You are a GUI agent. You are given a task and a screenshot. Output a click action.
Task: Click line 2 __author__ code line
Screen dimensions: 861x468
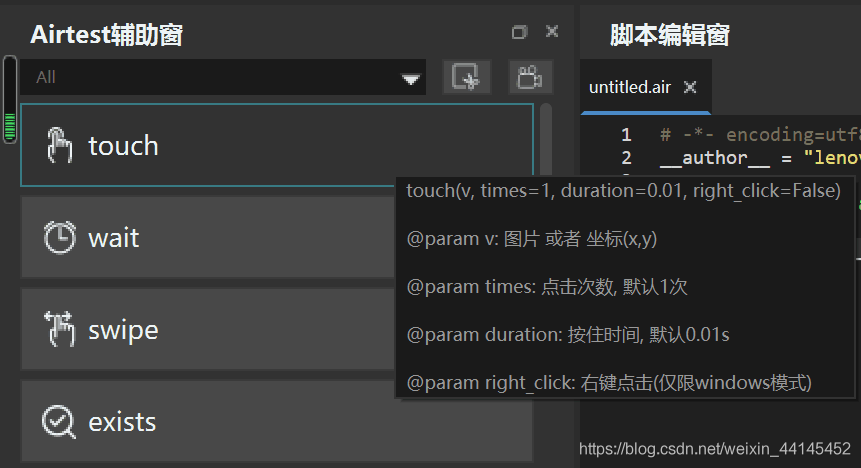tap(761, 158)
